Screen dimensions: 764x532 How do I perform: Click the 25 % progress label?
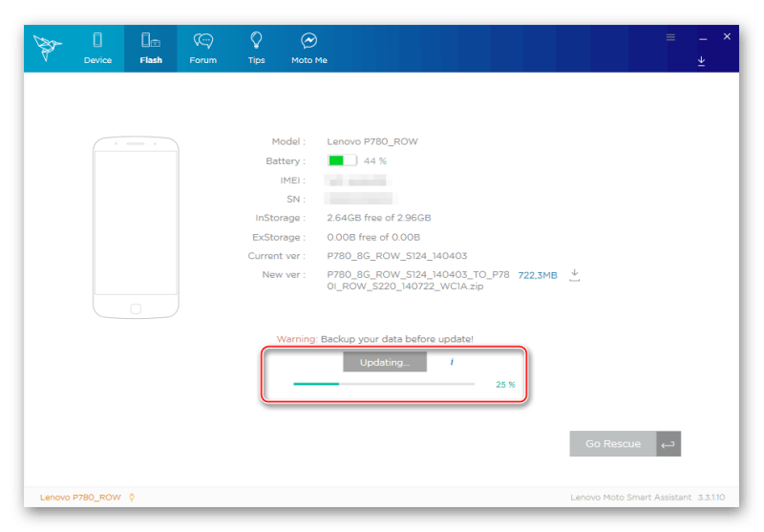coord(505,384)
